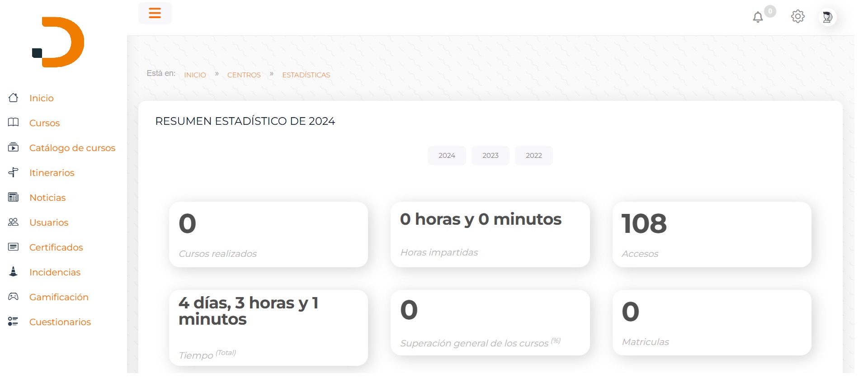This screenshot has width=868, height=388.
Task: Open Cuestionarios in the sidebar
Action: point(60,322)
